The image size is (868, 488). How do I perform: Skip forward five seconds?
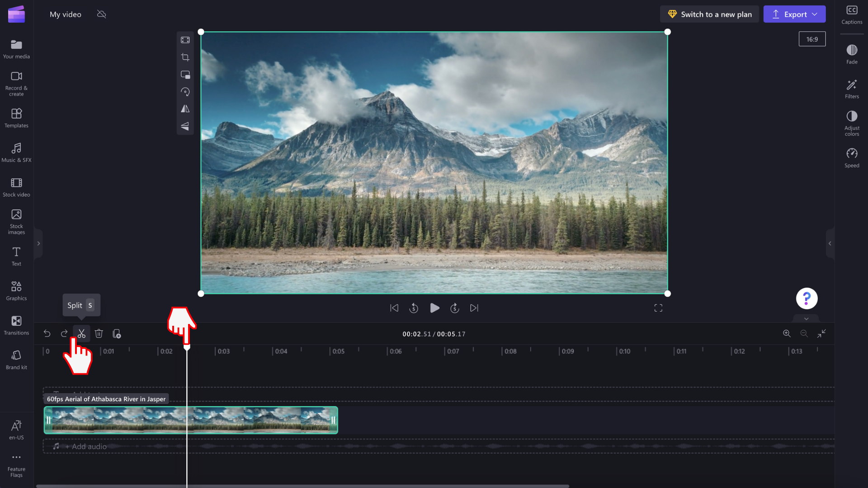click(455, 308)
